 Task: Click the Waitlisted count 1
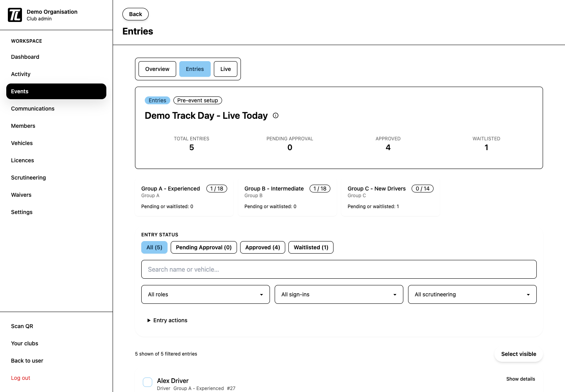click(x=487, y=147)
